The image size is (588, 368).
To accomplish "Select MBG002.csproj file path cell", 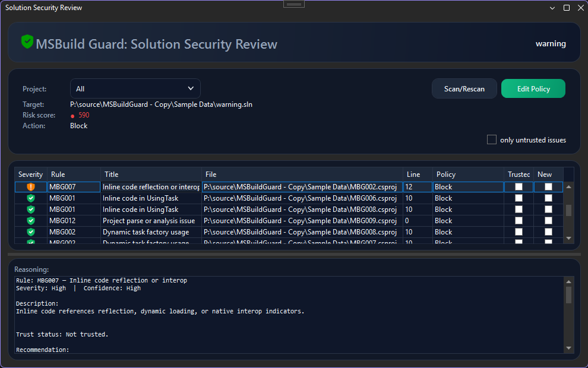I will click(302, 186).
